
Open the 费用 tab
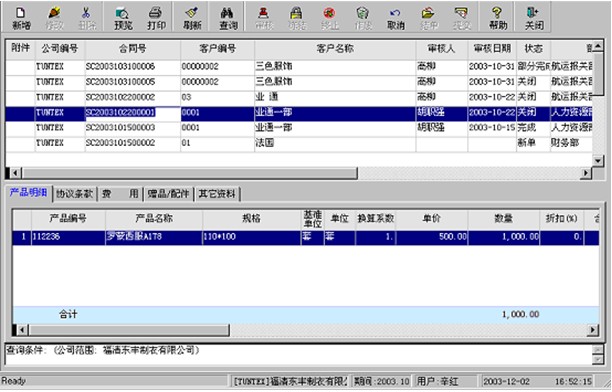[x=120, y=194]
